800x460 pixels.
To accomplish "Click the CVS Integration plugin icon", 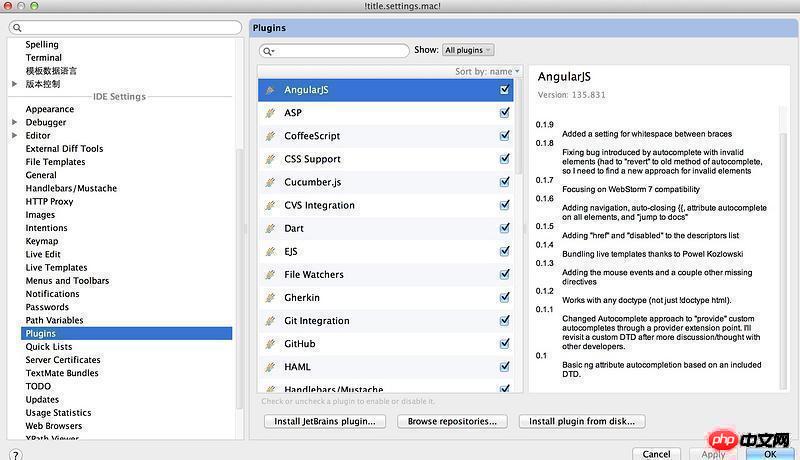I will tap(270, 206).
